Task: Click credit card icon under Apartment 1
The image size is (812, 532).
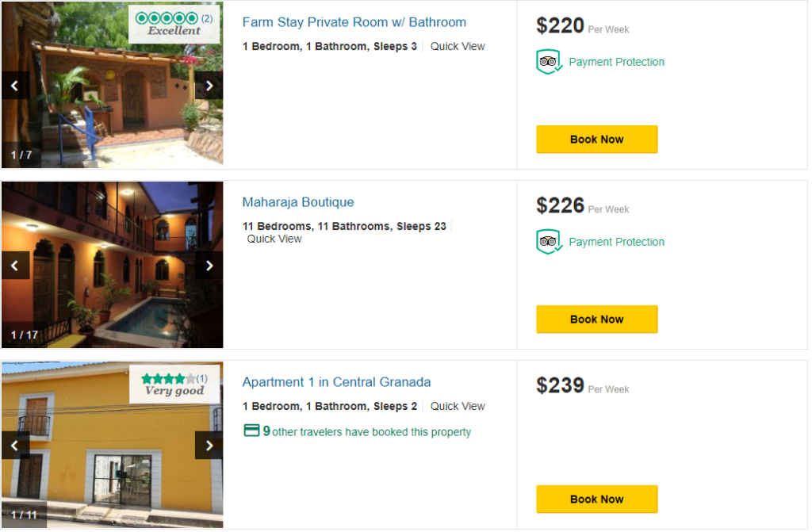Action: [x=251, y=431]
